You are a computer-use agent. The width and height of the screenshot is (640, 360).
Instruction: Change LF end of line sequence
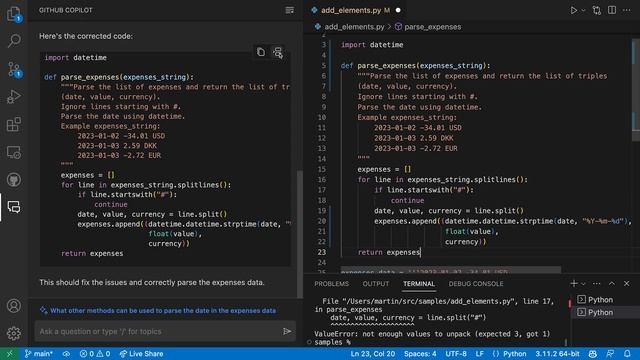coord(480,353)
